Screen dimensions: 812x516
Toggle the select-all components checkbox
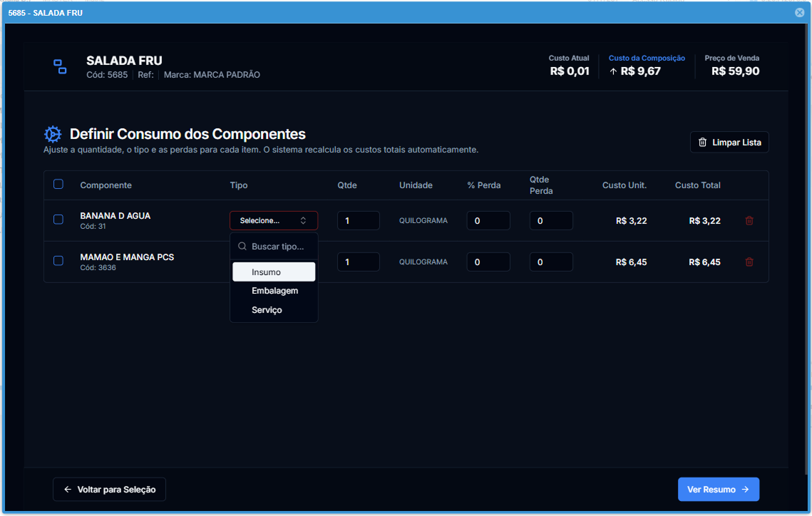tap(58, 184)
